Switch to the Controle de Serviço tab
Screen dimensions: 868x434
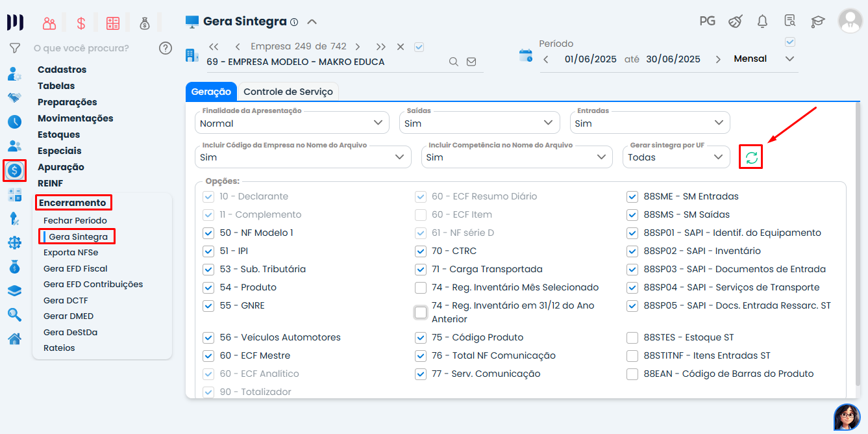point(288,92)
